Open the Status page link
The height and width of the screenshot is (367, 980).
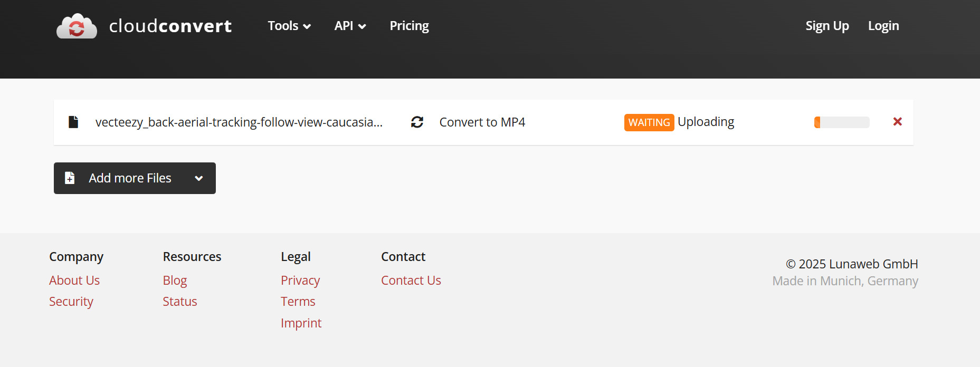(x=180, y=302)
